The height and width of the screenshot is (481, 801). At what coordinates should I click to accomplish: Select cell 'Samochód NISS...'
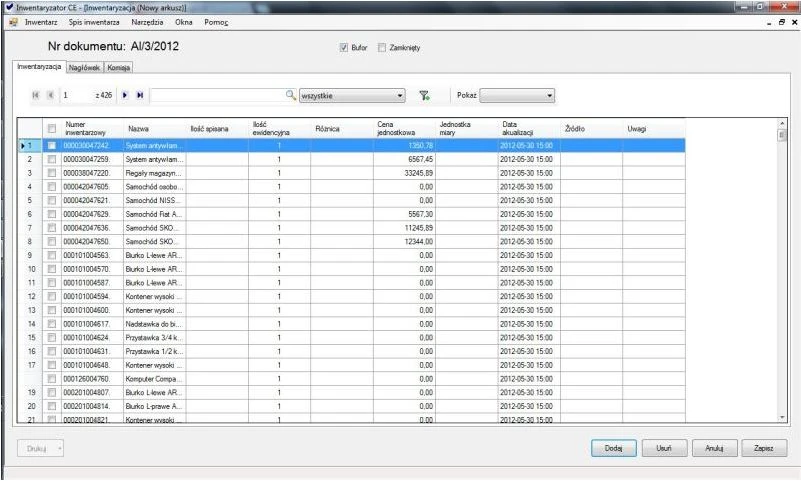click(154, 200)
